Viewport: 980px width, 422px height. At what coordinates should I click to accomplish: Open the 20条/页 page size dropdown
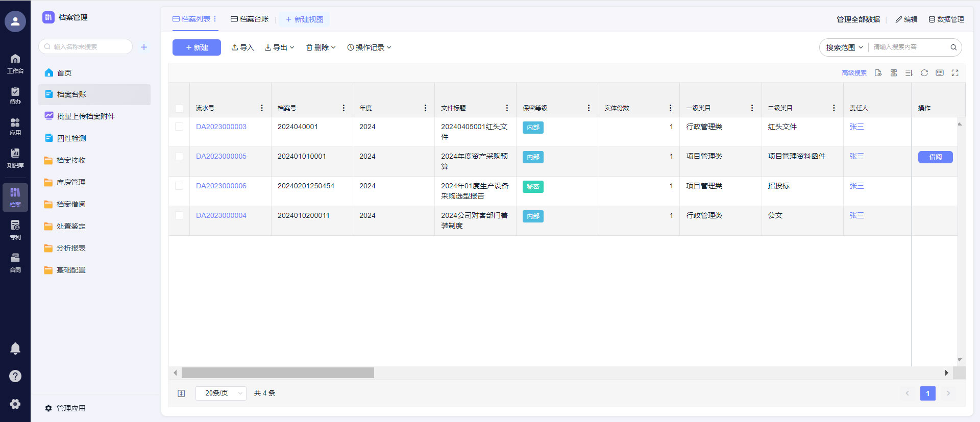coord(221,393)
